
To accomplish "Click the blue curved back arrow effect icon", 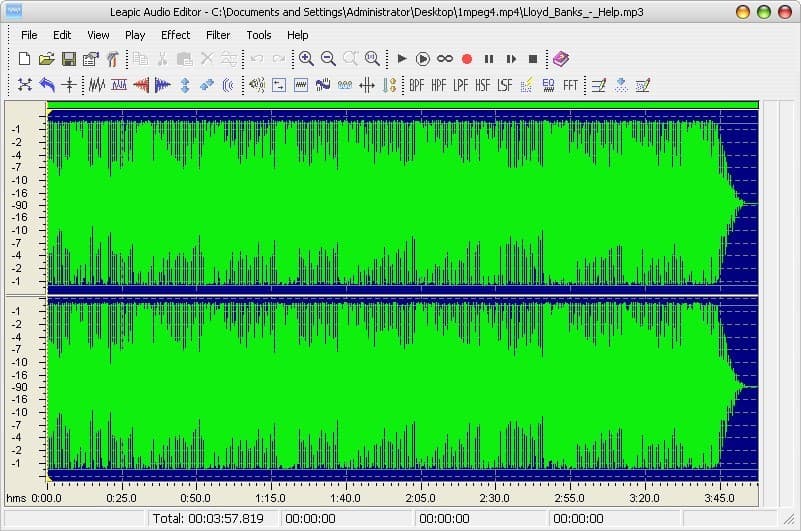I will [x=47, y=85].
